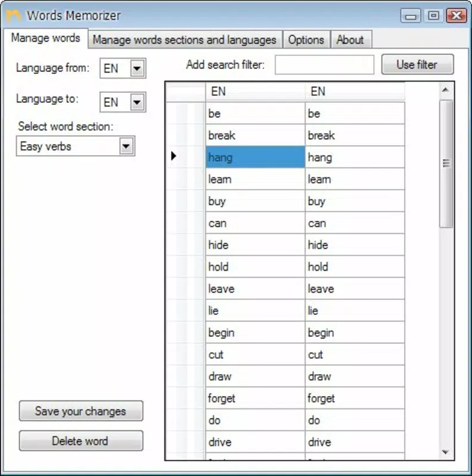Image resolution: width=472 pixels, height=476 pixels.
Task: Click the first EN column header
Action: pos(255,91)
